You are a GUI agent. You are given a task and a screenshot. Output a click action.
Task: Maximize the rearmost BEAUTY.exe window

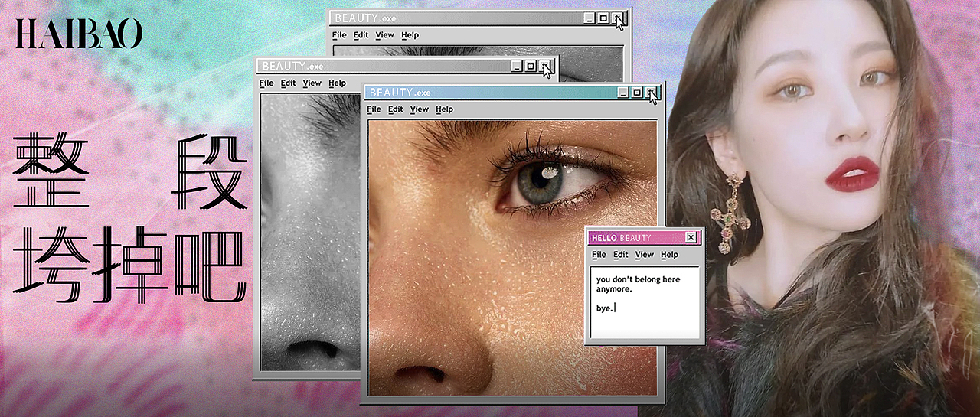coord(603,18)
